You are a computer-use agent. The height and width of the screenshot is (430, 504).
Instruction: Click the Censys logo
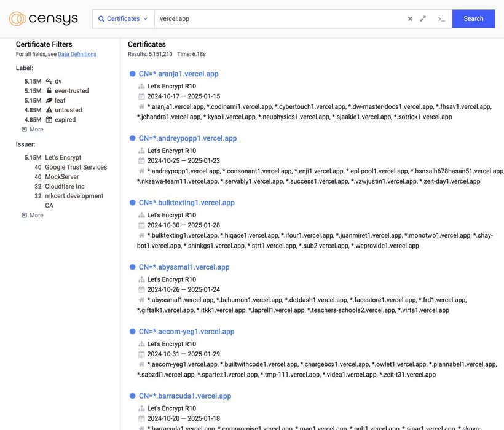pyautogui.click(x=44, y=18)
